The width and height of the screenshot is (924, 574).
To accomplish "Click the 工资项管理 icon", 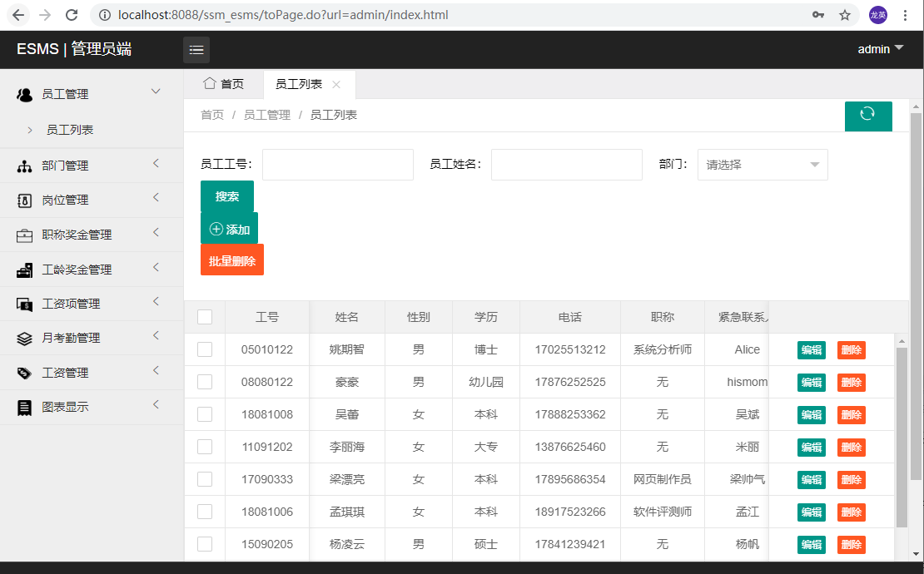I will pos(24,304).
